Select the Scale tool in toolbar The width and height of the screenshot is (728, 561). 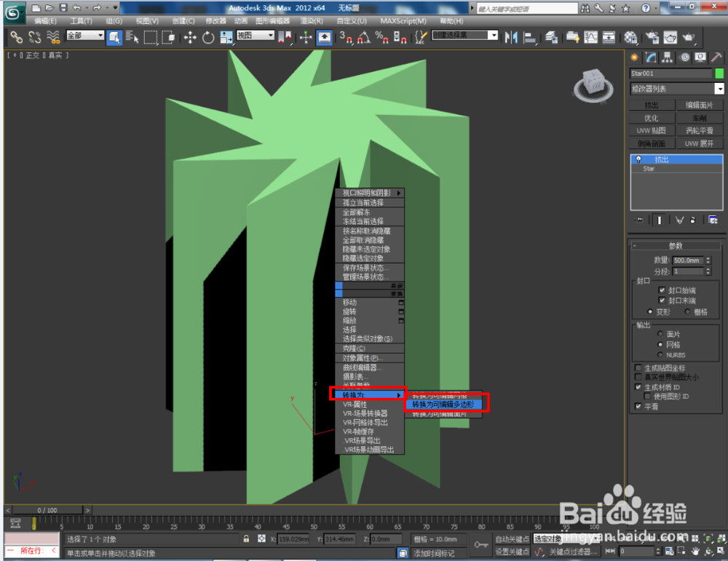(x=226, y=38)
